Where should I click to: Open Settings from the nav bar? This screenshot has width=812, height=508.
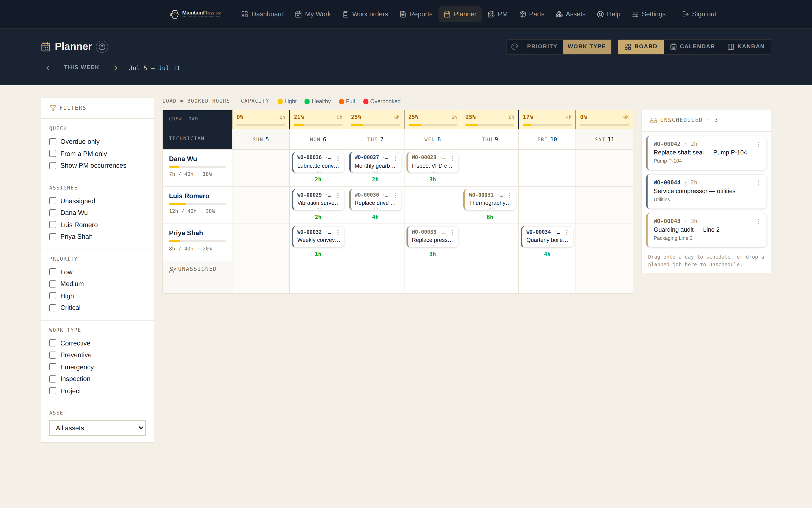pos(649,14)
